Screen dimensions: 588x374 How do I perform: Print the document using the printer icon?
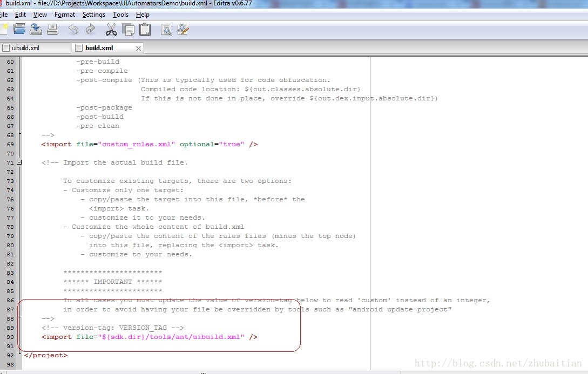coord(52,29)
